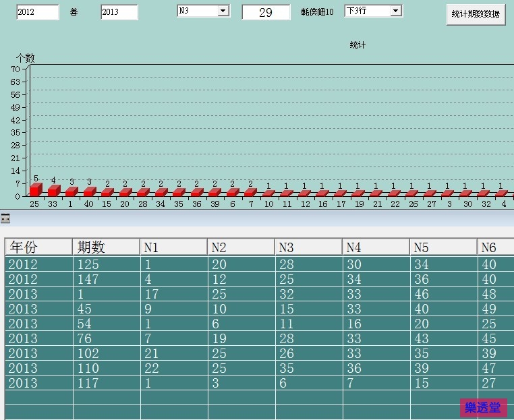Click the N6 column header in table
514x420 pixels.
tap(495, 247)
